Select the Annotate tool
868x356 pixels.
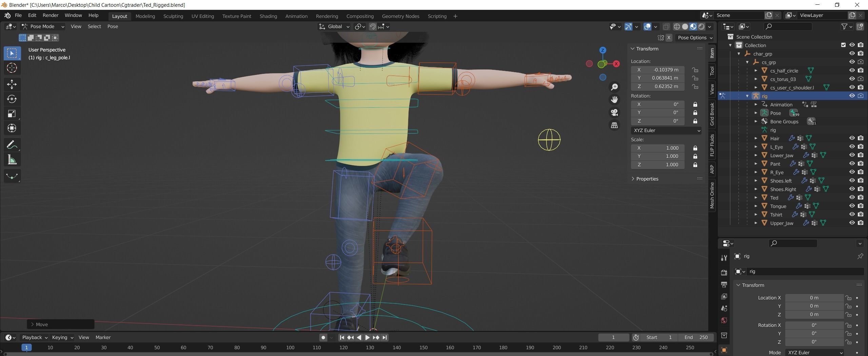(x=12, y=145)
